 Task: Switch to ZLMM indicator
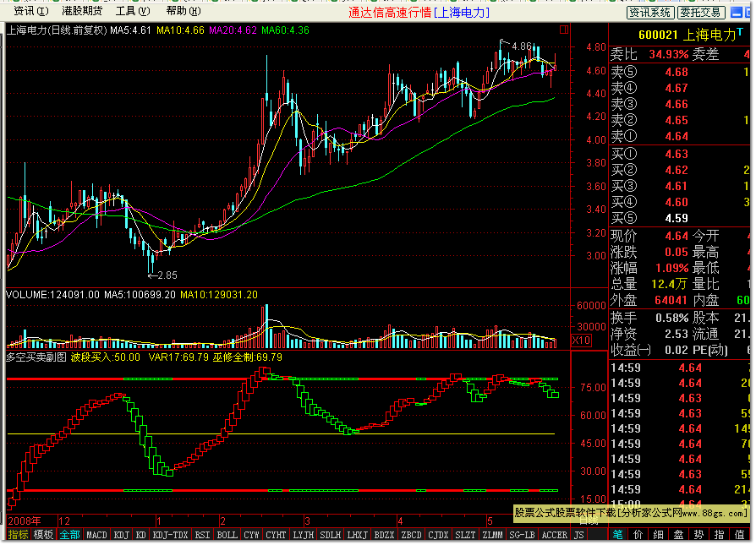click(x=492, y=535)
